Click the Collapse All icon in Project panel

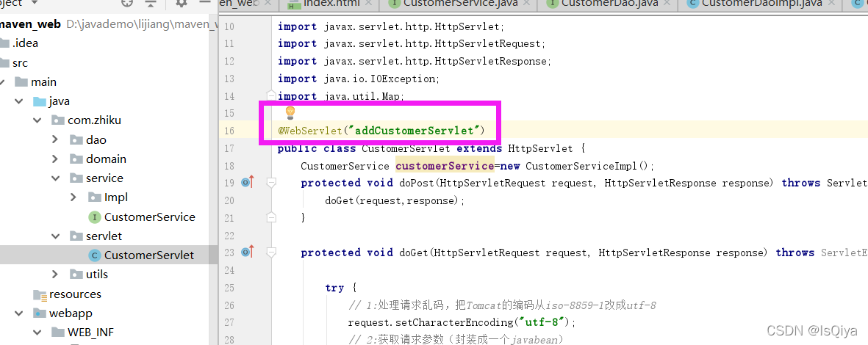(151, 3)
